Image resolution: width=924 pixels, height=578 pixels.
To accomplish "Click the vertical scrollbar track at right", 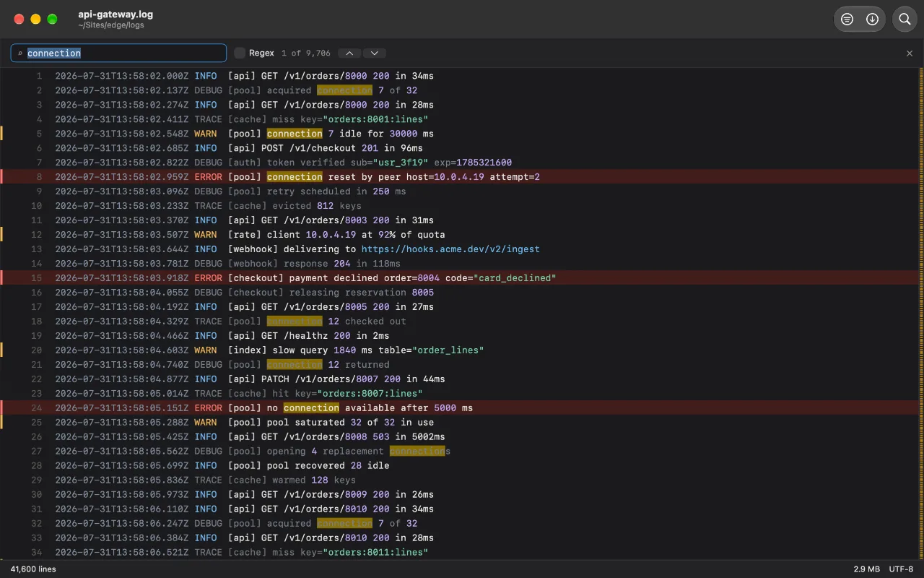I will (921, 314).
